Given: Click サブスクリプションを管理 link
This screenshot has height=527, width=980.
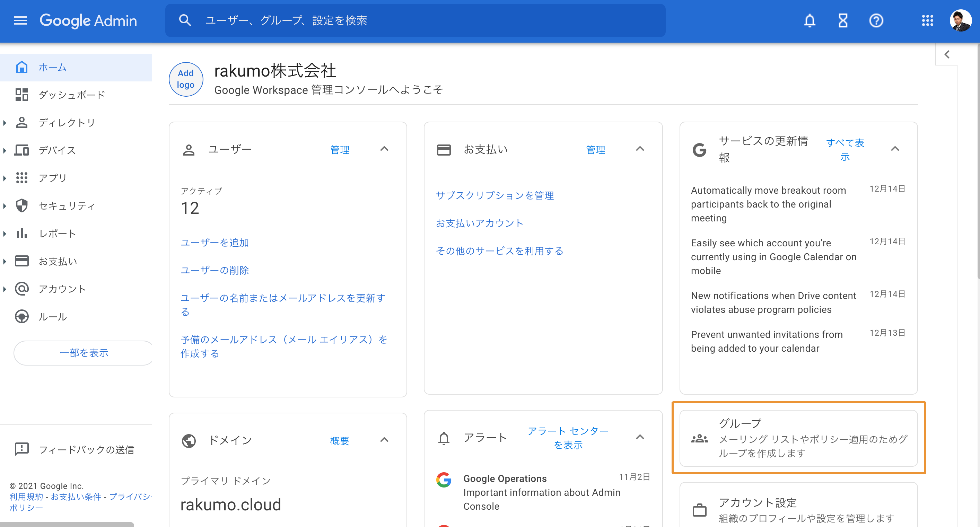Looking at the screenshot, I should (x=495, y=195).
